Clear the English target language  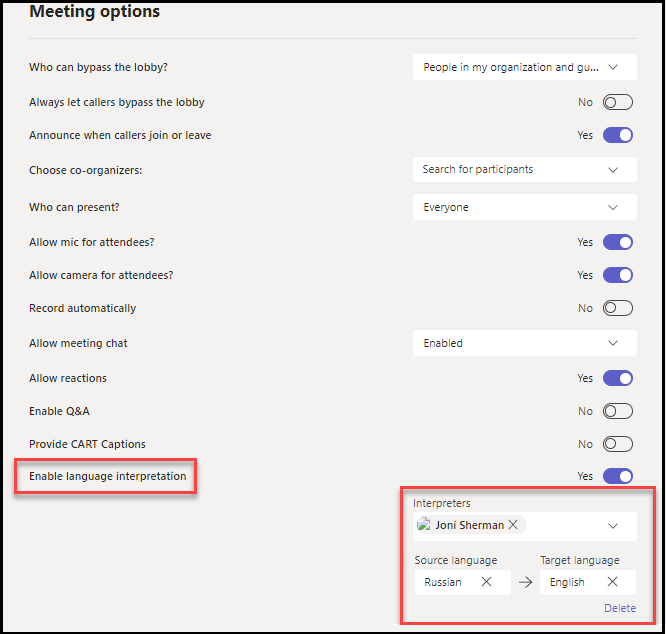(x=613, y=582)
